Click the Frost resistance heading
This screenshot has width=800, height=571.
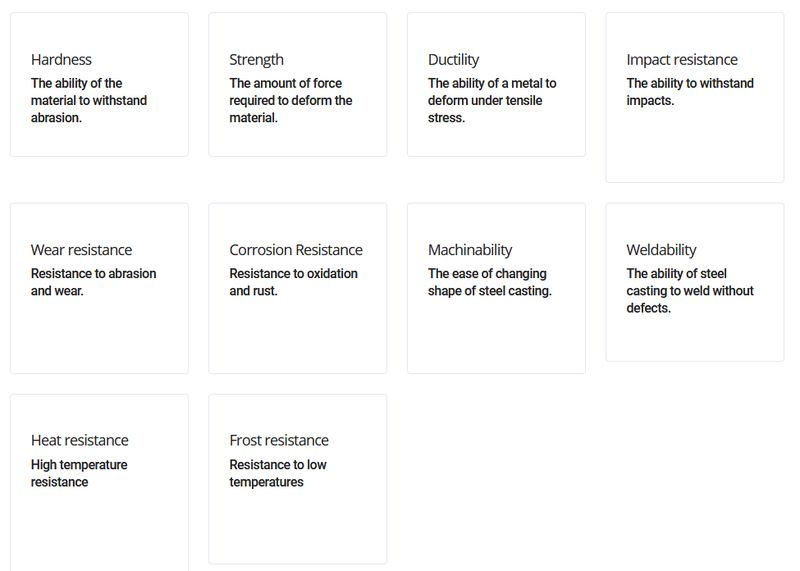(279, 440)
